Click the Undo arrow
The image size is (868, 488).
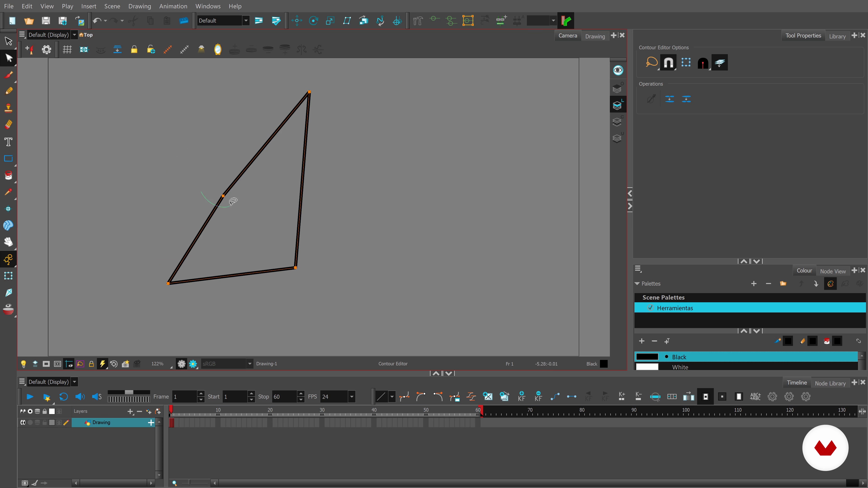pos(97,21)
